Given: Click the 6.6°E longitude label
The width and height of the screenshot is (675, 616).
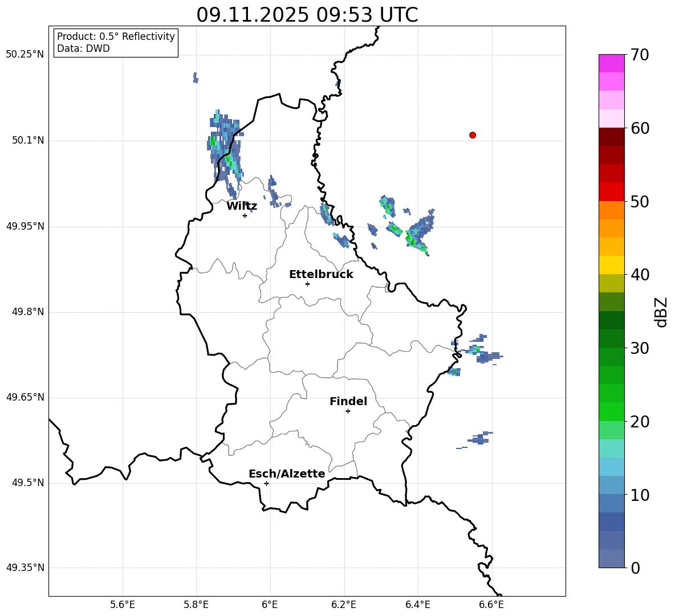Looking at the screenshot, I should coord(491,605).
